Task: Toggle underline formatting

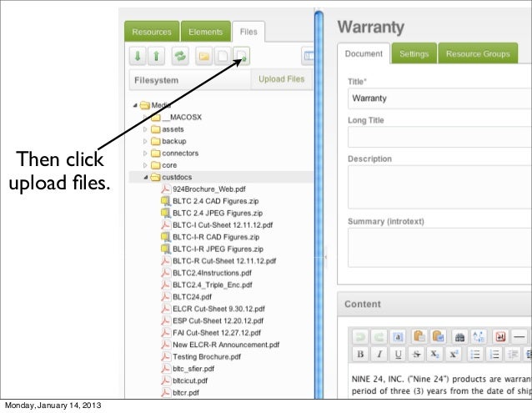Action: point(398,355)
